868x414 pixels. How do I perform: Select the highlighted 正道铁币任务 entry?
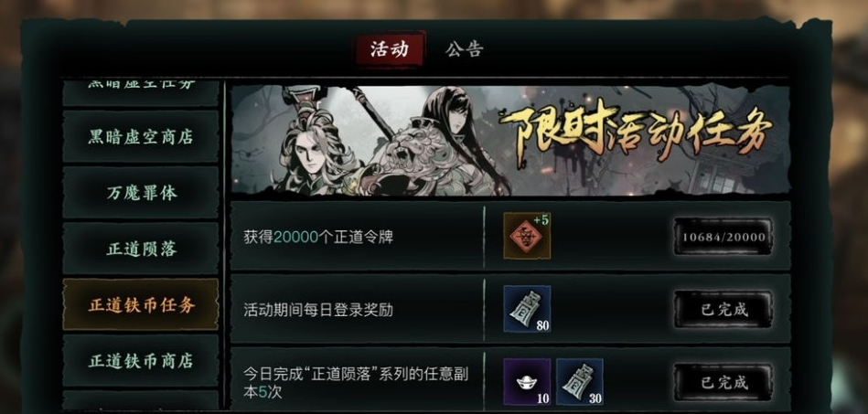[141, 304]
